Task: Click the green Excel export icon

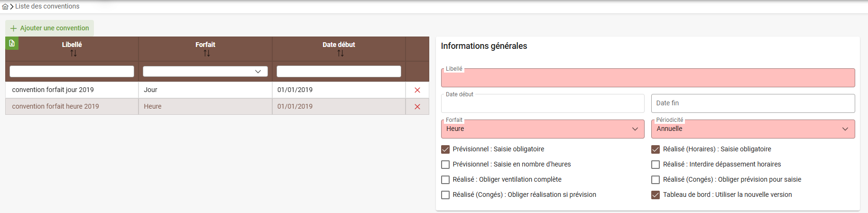Action: (12, 43)
